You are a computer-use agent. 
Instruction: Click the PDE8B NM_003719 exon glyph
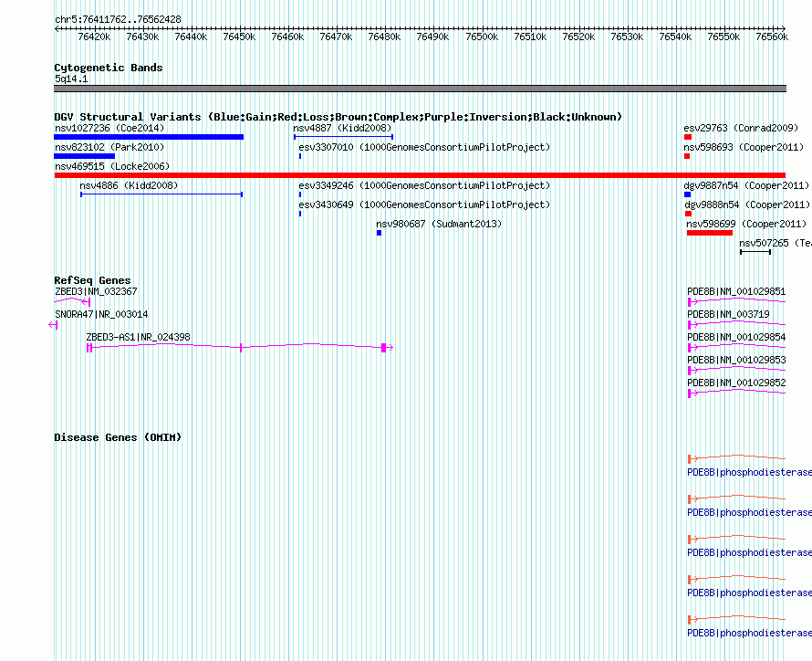click(690, 325)
